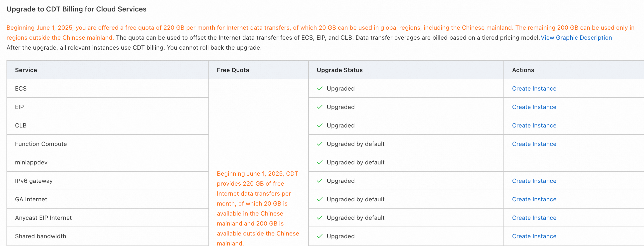644x246 pixels.
Task: Create Instance for GA Internet
Action: tap(534, 200)
